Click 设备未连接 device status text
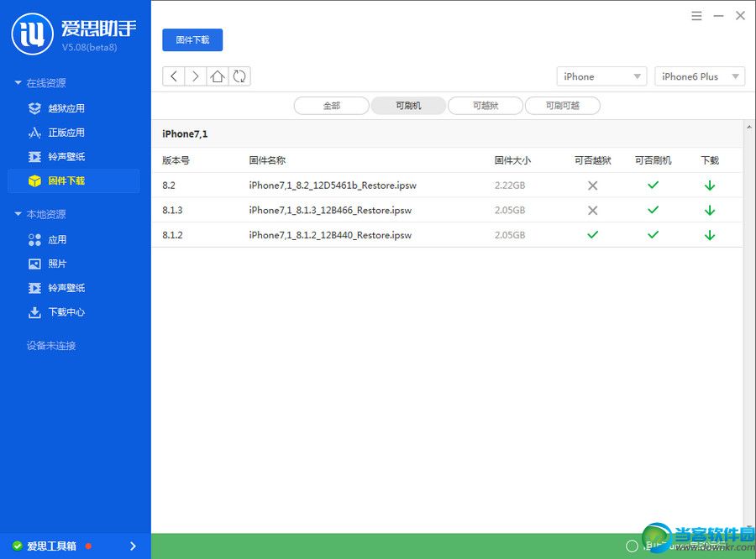Screen dimensions: 756x559 coord(51,346)
